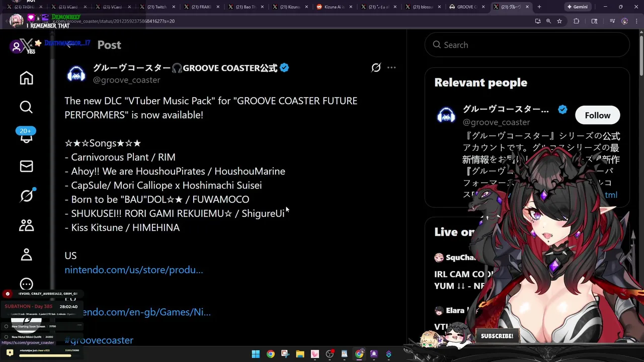
Task: Click the SUBSCRIBE! overlay button
Action: tap(497, 336)
